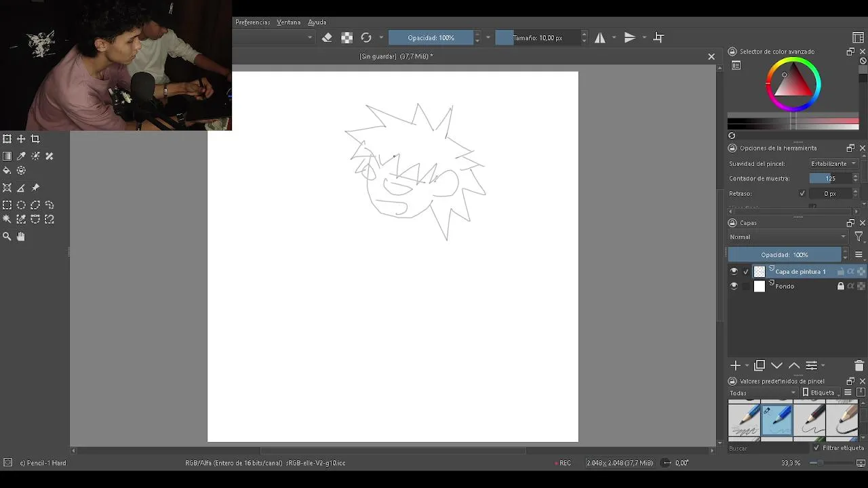Move the layer up with up arrow

(794, 366)
